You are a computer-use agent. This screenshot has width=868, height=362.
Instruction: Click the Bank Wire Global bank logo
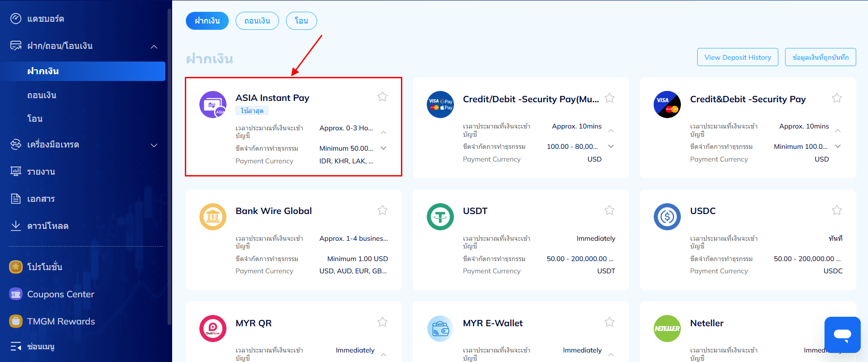coord(213,217)
